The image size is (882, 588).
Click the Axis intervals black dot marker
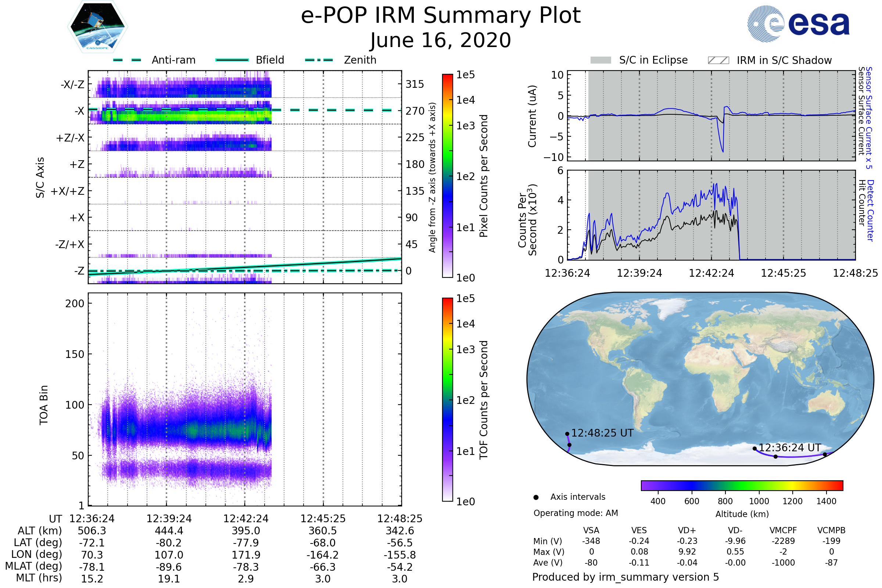click(x=536, y=498)
